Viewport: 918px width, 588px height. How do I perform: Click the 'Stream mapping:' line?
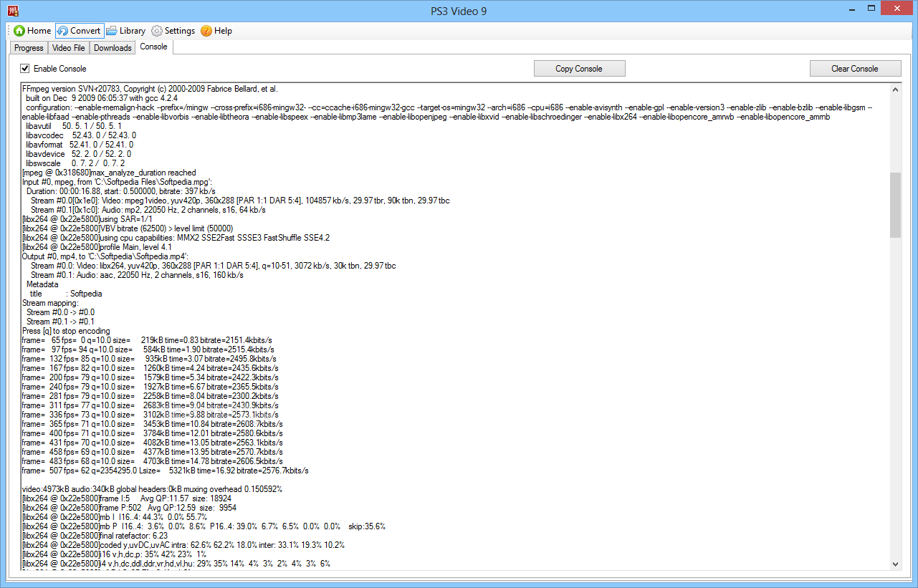click(50, 303)
